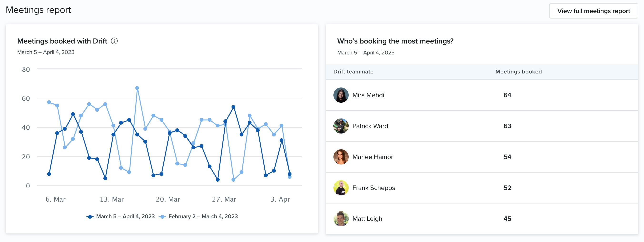This screenshot has height=242, width=644.
Task: Click the Meetings report heading
Action: click(x=38, y=10)
